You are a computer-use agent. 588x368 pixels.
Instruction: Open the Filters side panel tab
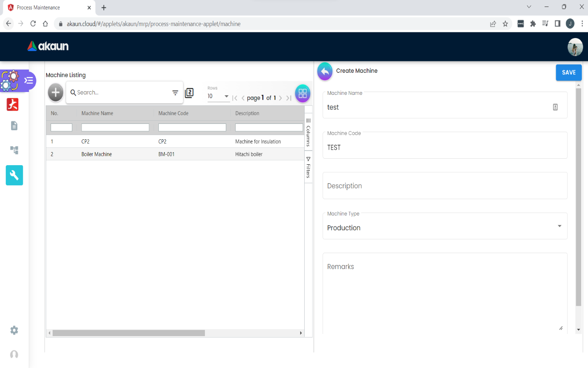click(308, 168)
